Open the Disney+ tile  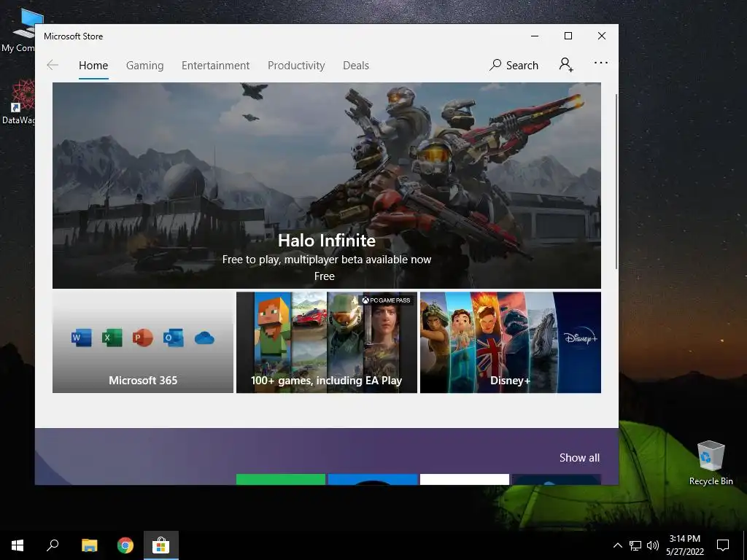[x=511, y=343]
